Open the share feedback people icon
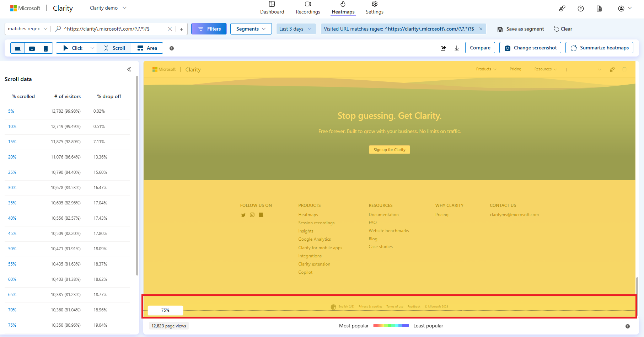Viewport: 644px width, 337px height. pos(562,9)
